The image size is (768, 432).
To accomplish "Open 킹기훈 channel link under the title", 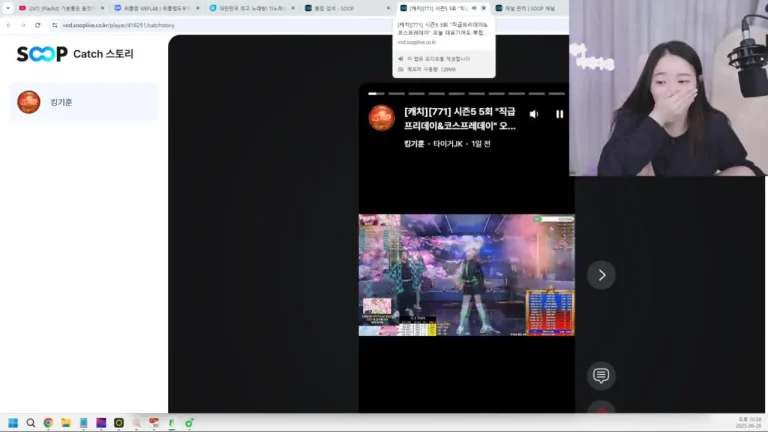I will [x=414, y=144].
